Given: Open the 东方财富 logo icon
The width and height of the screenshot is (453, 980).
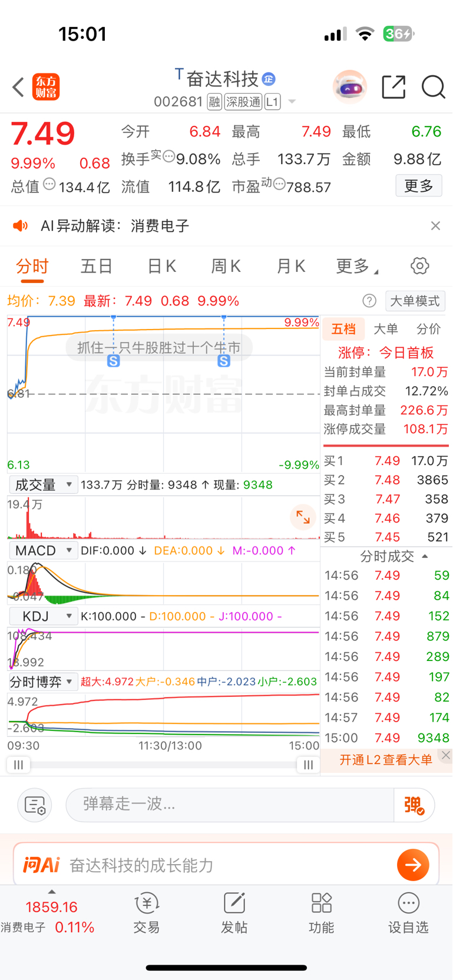Looking at the screenshot, I should [x=46, y=87].
